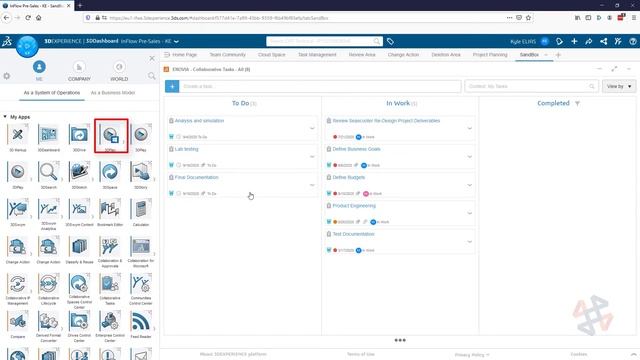
Task: Expand Review Seascooter Re-Design card chevron
Action: pos(469,128)
